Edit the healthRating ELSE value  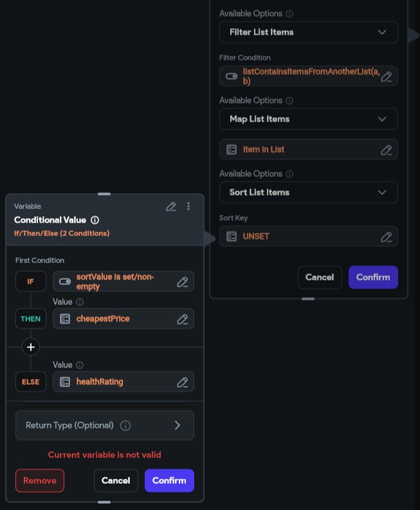[x=183, y=382]
